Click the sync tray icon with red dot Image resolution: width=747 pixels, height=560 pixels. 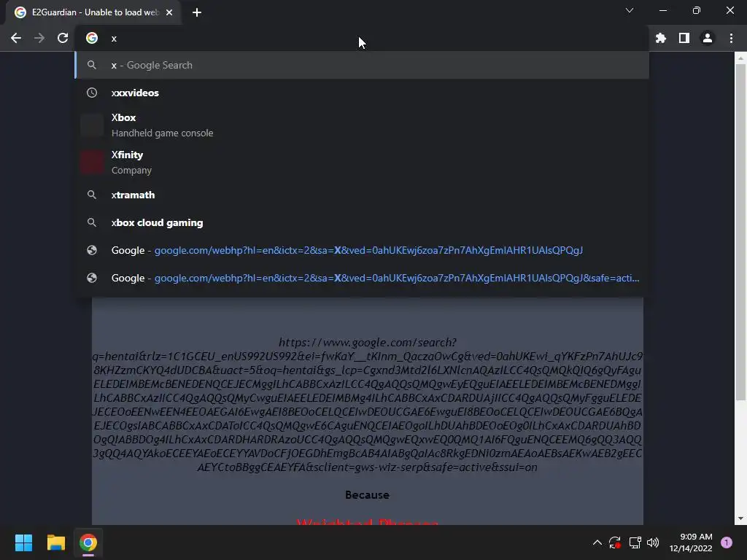614,542
